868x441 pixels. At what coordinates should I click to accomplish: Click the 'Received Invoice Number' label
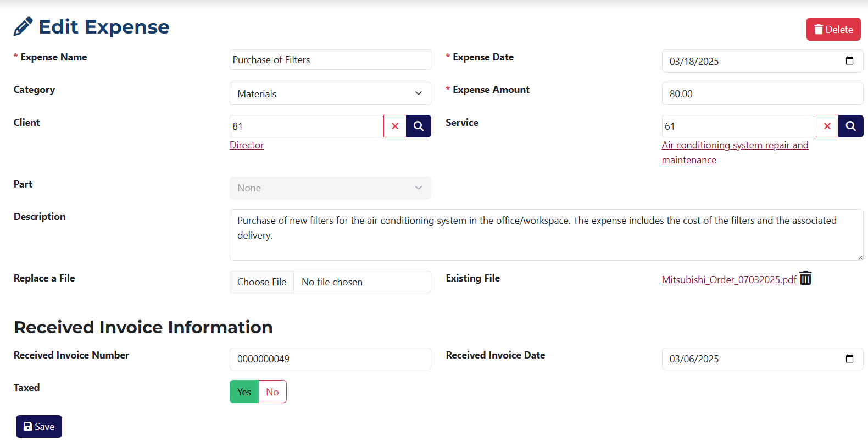click(71, 355)
